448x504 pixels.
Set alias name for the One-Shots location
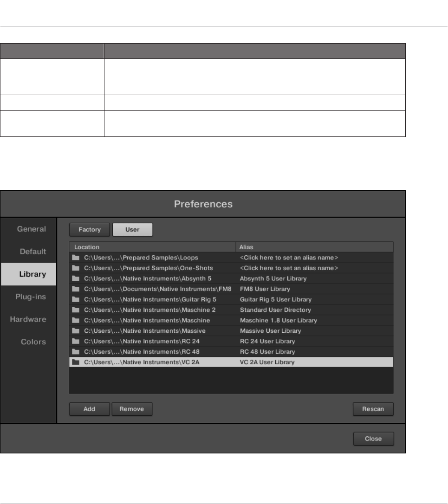(289, 268)
